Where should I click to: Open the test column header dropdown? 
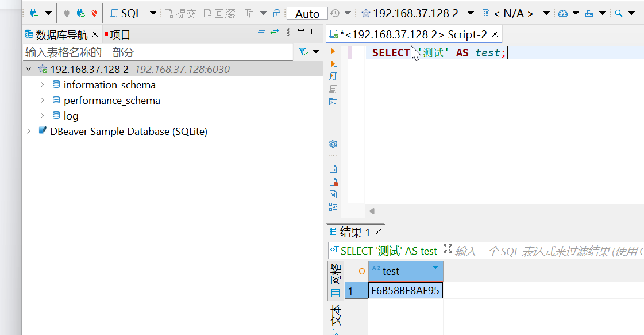tap(435, 268)
